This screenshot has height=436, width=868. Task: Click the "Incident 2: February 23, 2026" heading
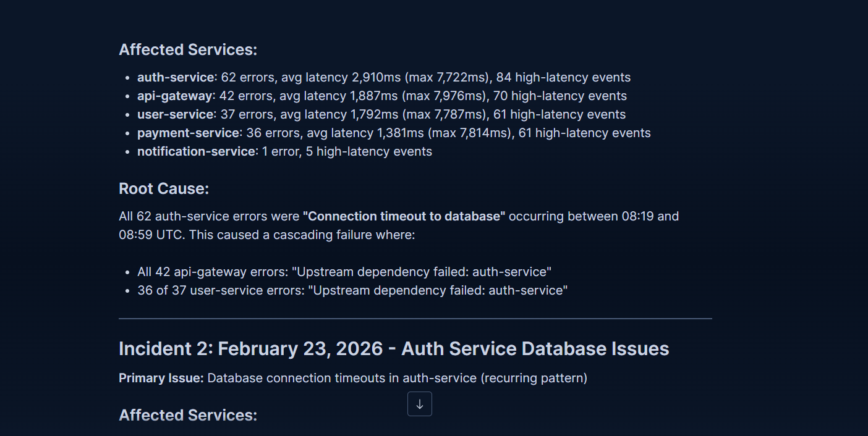pos(394,349)
